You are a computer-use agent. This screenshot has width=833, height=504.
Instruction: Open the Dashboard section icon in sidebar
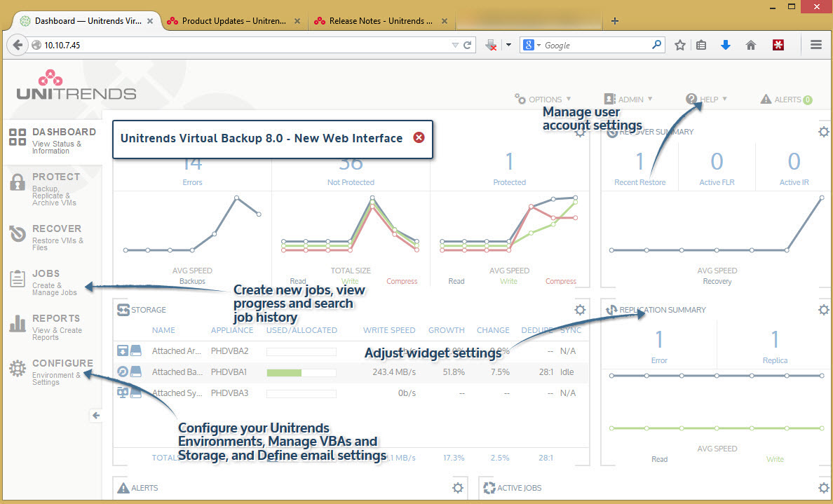18,137
